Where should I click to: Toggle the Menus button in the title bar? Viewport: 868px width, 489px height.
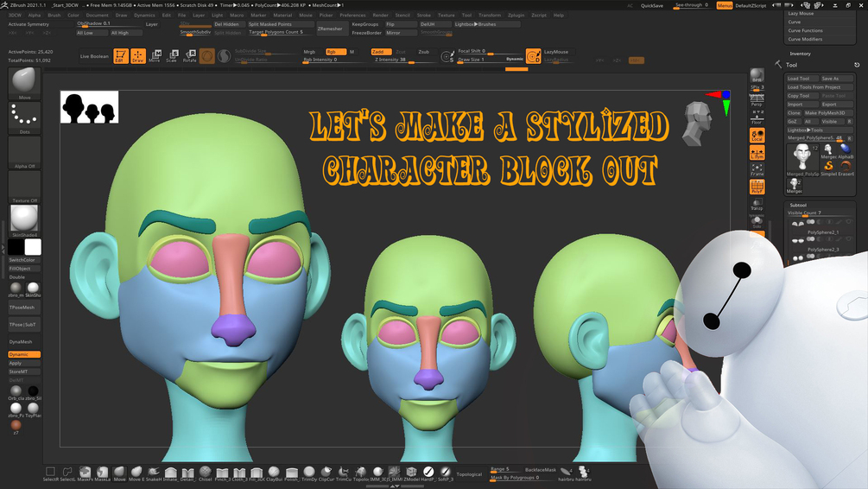(x=724, y=5)
